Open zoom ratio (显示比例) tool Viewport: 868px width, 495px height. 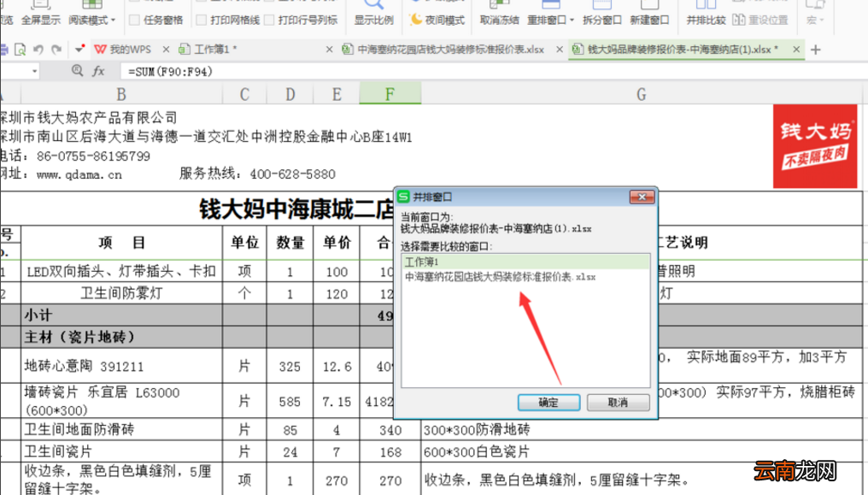click(x=373, y=14)
